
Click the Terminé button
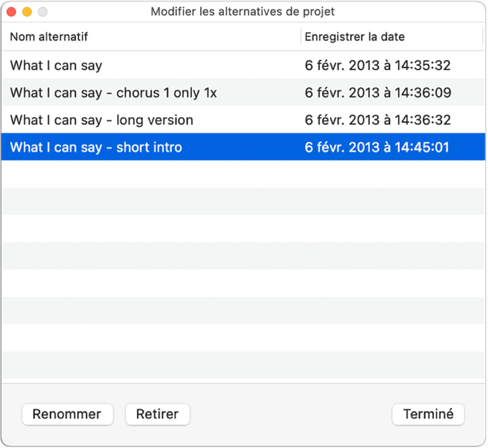[428, 414]
